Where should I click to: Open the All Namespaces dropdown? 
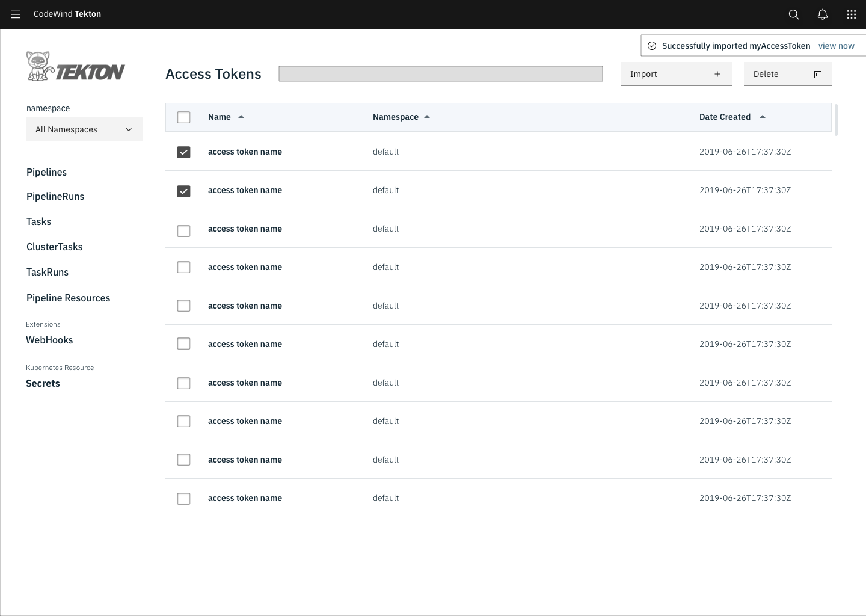84,129
